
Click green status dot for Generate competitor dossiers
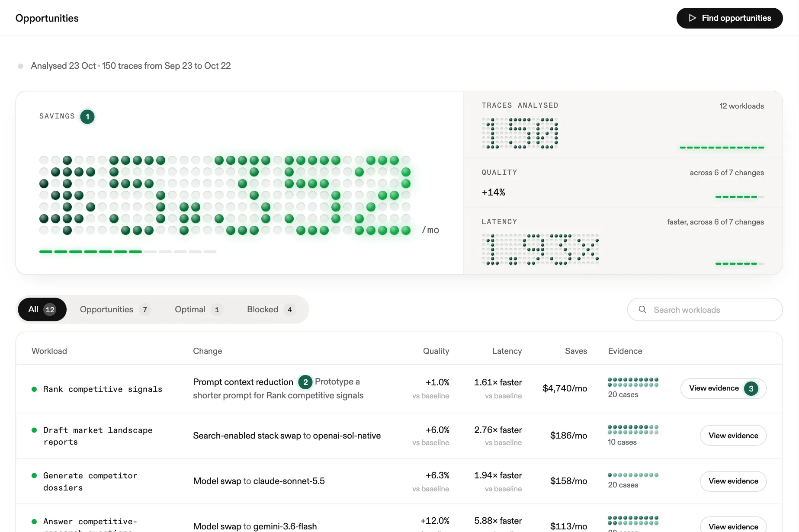(x=34, y=475)
